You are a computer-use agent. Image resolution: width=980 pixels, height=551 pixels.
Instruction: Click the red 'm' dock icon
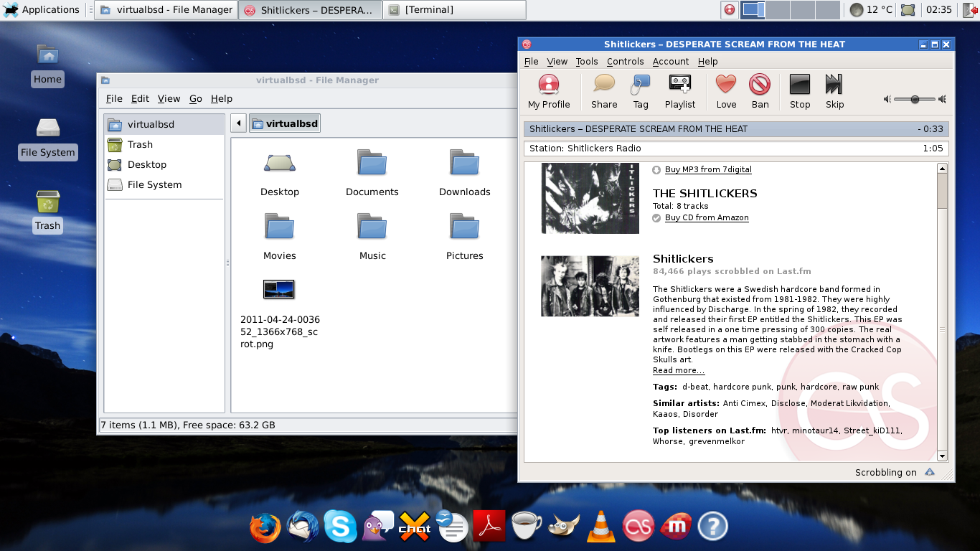(x=676, y=527)
